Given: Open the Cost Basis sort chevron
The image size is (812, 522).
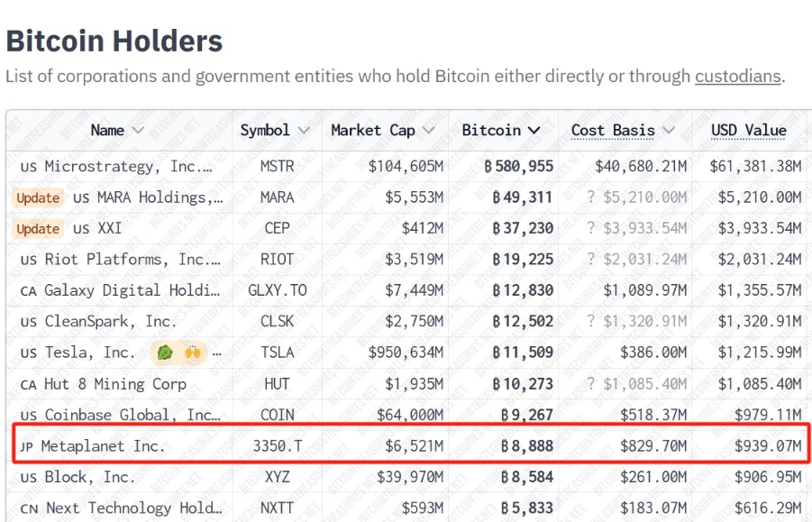Looking at the screenshot, I should (668, 131).
